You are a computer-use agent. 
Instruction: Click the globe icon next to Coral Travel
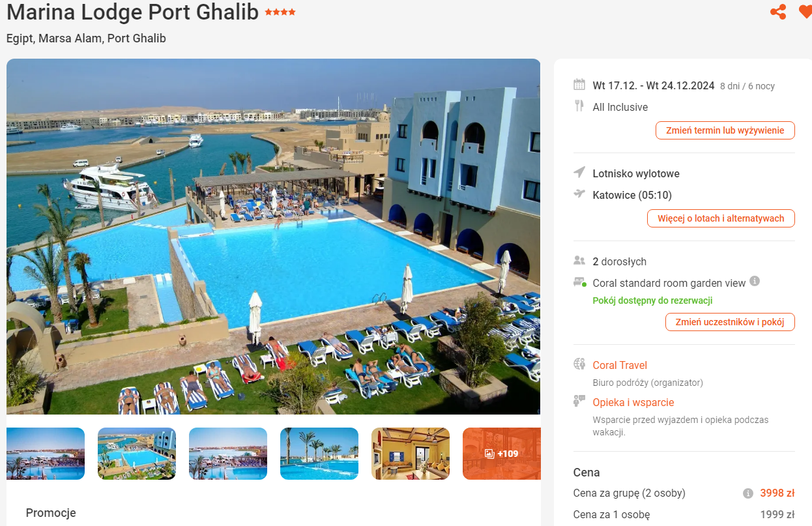pyautogui.click(x=579, y=364)
